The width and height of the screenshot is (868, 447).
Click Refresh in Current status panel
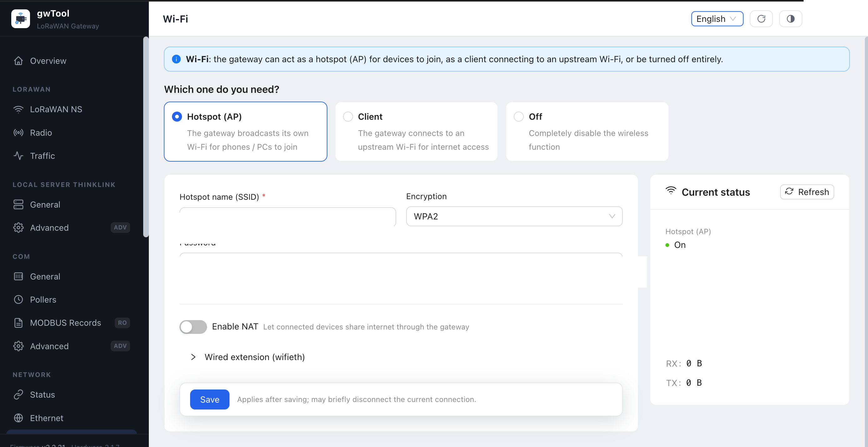click(807, 192)
